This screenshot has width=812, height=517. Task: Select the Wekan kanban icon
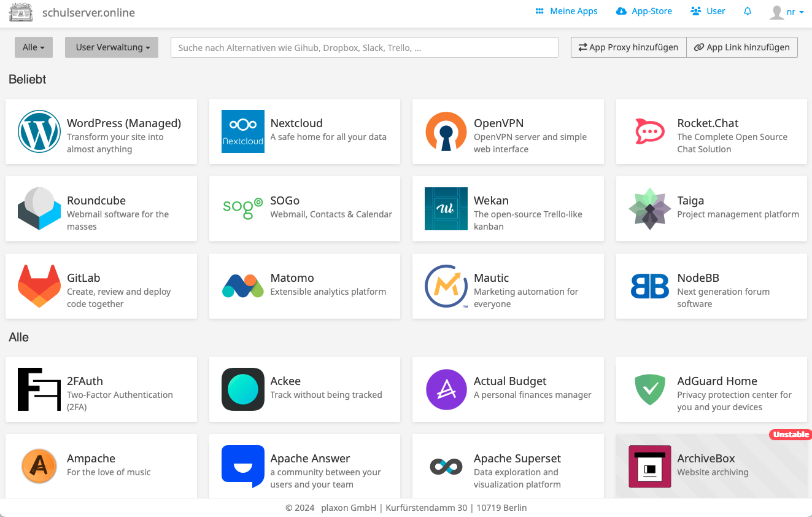(x=446, y=209)
